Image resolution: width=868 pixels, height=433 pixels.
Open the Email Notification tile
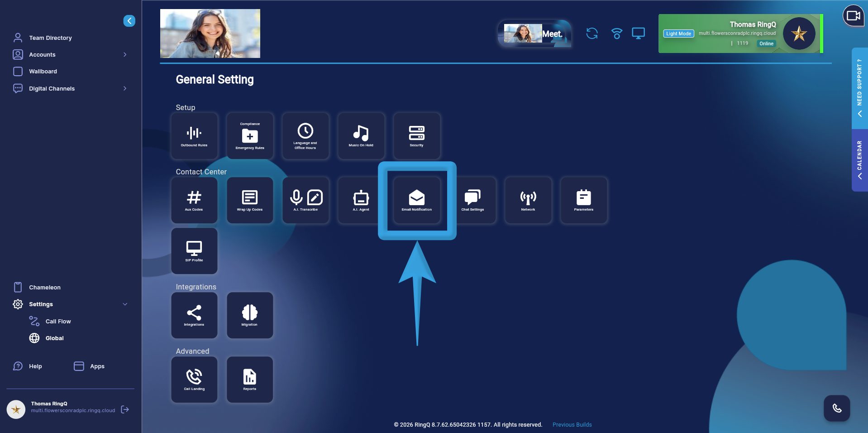(x=417, y=200)
